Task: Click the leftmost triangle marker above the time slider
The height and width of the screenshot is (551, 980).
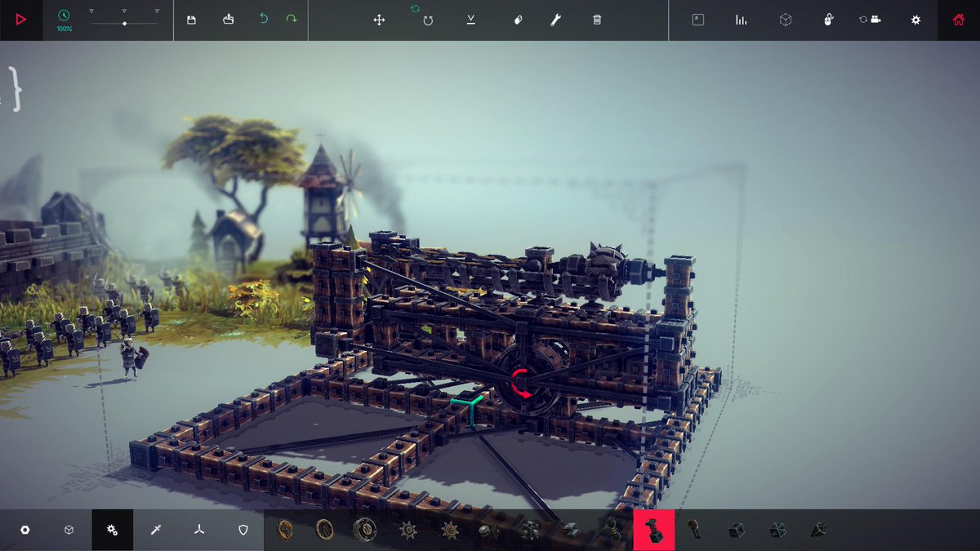Action: [x=91, y=11]
